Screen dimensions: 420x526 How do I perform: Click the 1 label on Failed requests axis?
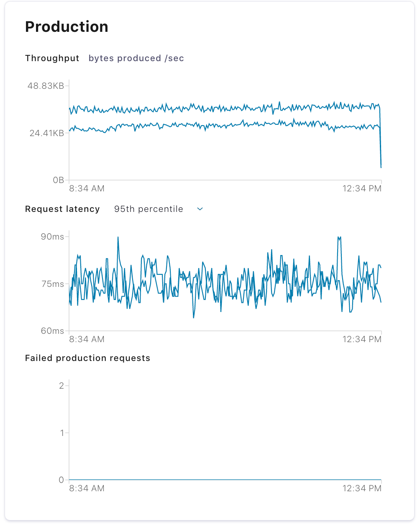(x=62, y=433)
